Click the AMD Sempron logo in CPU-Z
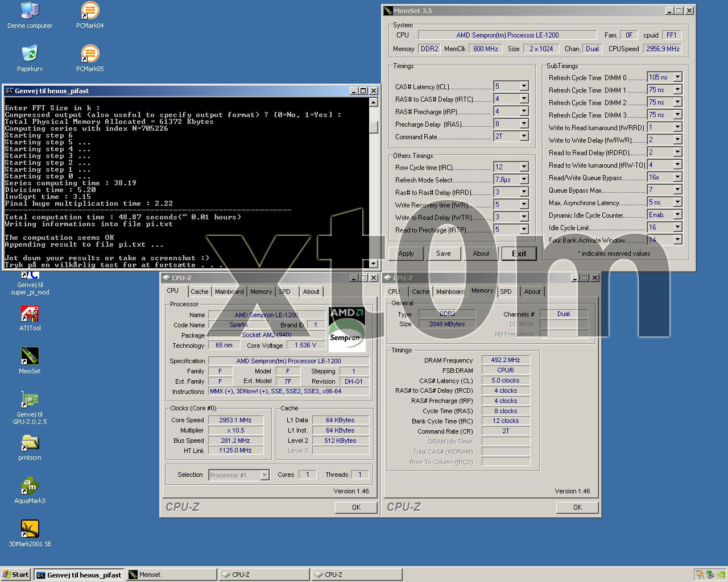The image size is (728, 582). click(x=347, y=329)
